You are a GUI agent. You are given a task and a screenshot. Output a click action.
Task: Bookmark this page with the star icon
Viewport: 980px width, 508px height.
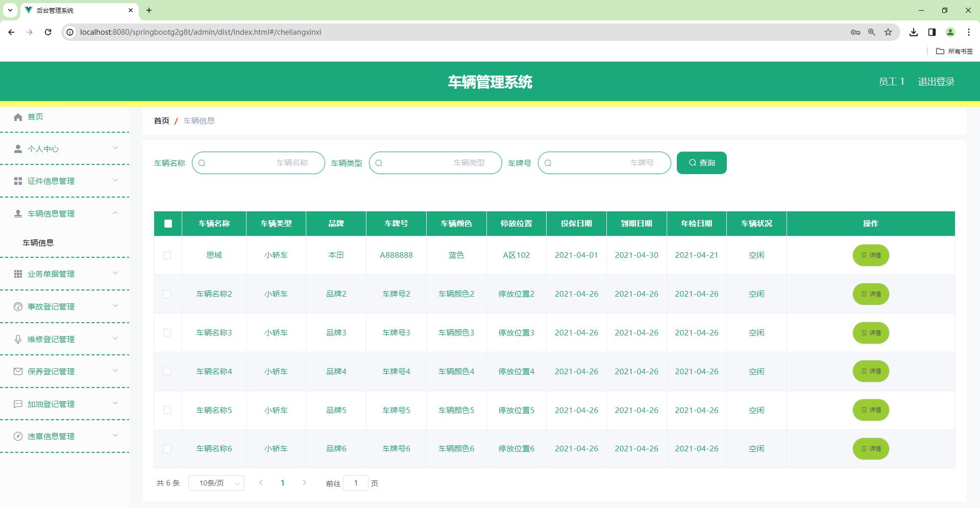pos(888,32)
